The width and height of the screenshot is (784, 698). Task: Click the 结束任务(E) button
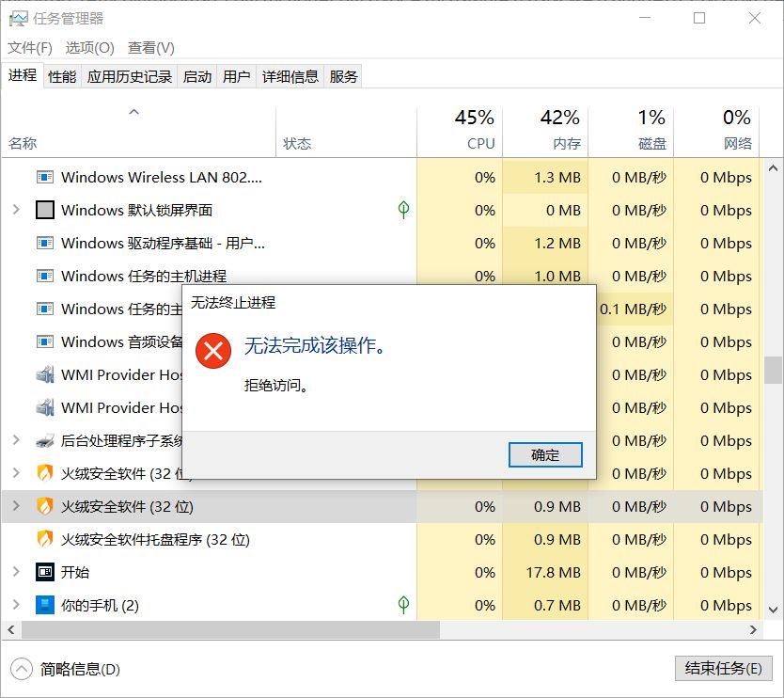click(723, 669)
